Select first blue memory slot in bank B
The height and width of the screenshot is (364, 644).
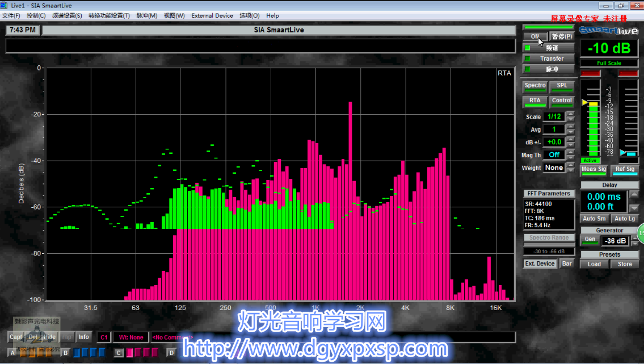click(77, 353)
